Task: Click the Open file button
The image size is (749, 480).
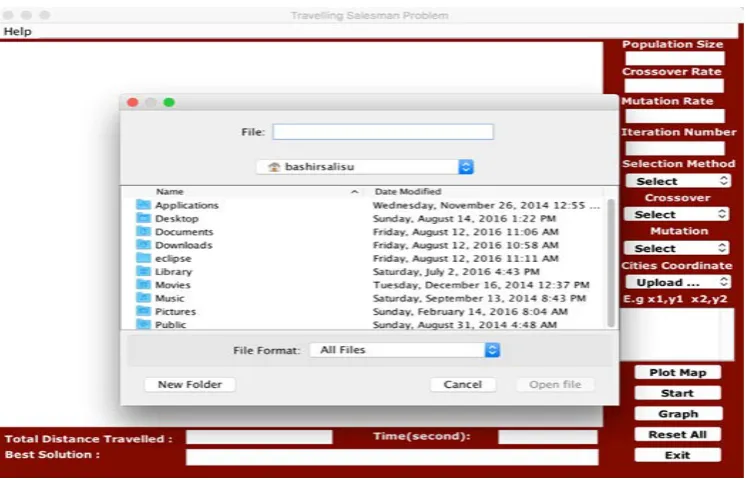Action: pyautogui.click(x=555, y=384)
